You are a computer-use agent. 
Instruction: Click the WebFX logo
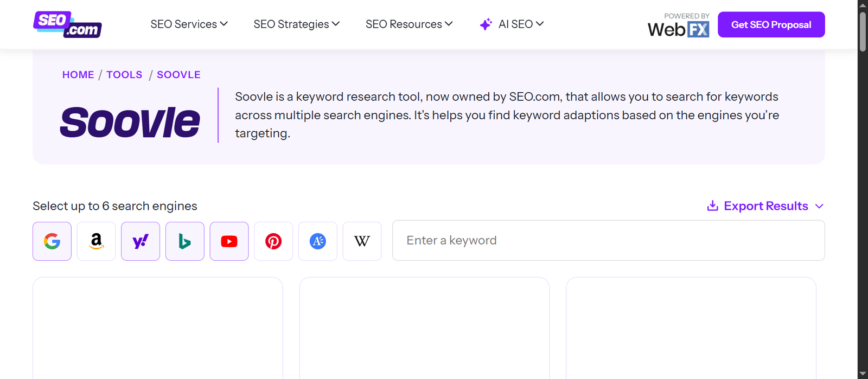tap(678, 29)
